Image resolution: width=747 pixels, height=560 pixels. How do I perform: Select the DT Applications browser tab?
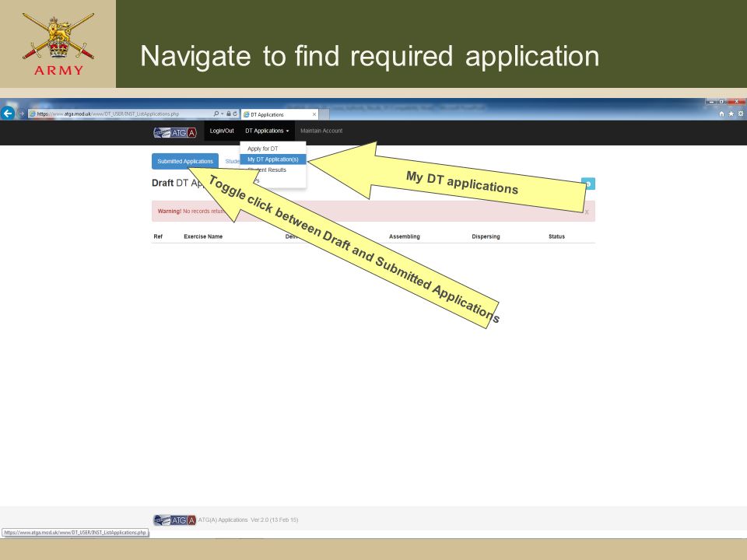(279, 114)
